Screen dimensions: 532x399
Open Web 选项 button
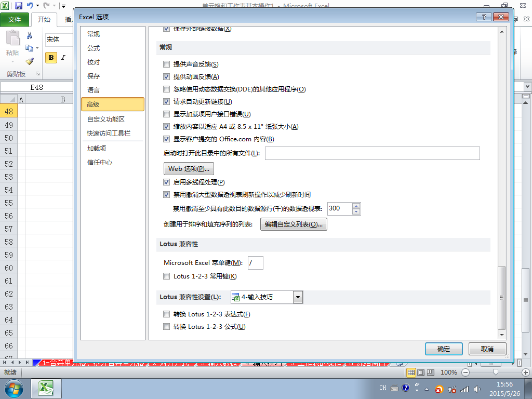point(189,169)
